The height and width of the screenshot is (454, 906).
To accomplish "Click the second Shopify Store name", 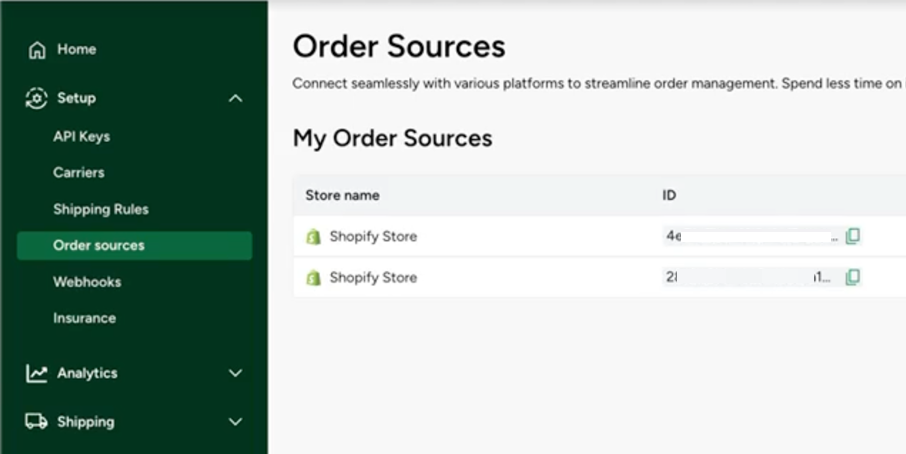I will pos(373,278).
